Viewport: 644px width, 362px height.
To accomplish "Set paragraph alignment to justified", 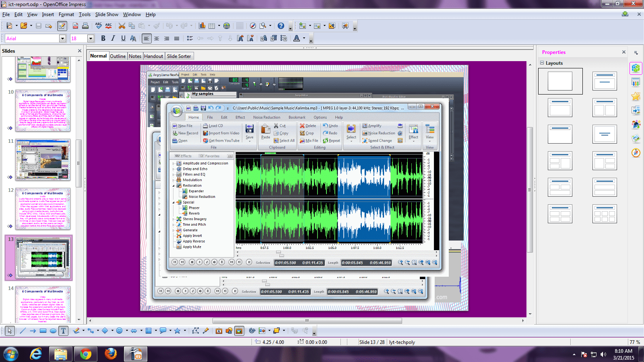I will pos(177,38).
